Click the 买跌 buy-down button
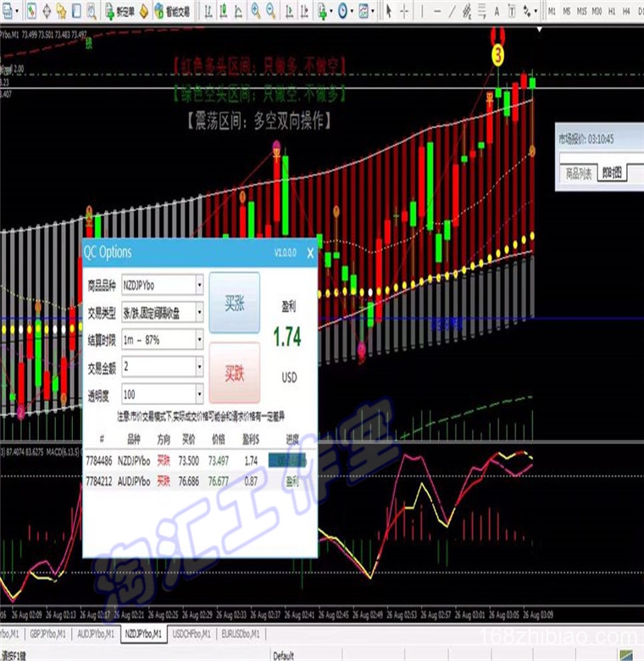The width and height of the screenshot is (644, 661). [235, 373]
